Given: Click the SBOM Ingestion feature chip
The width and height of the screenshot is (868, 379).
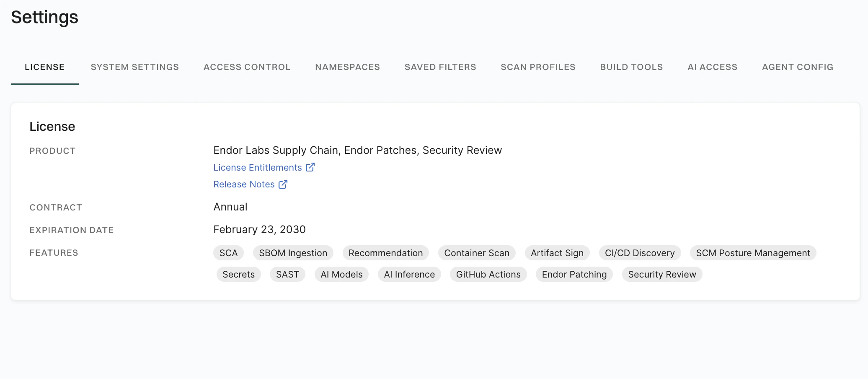Looking at the screenshot, I should click(293, 253).
